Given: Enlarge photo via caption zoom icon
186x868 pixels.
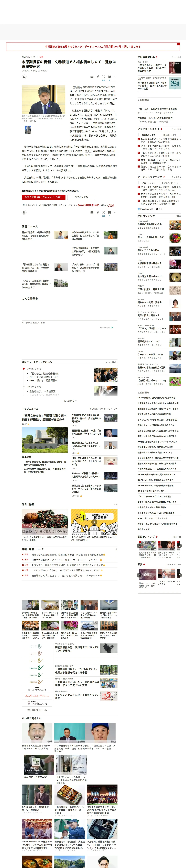Looking at the screenshot, I should pyautogui.click(x=35, y=121).
